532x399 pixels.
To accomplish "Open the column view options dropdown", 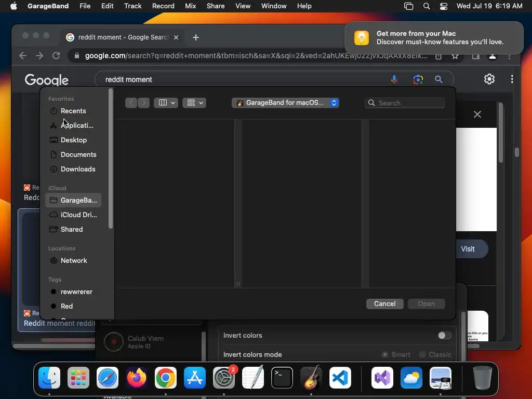I will (x=166, y=103).
